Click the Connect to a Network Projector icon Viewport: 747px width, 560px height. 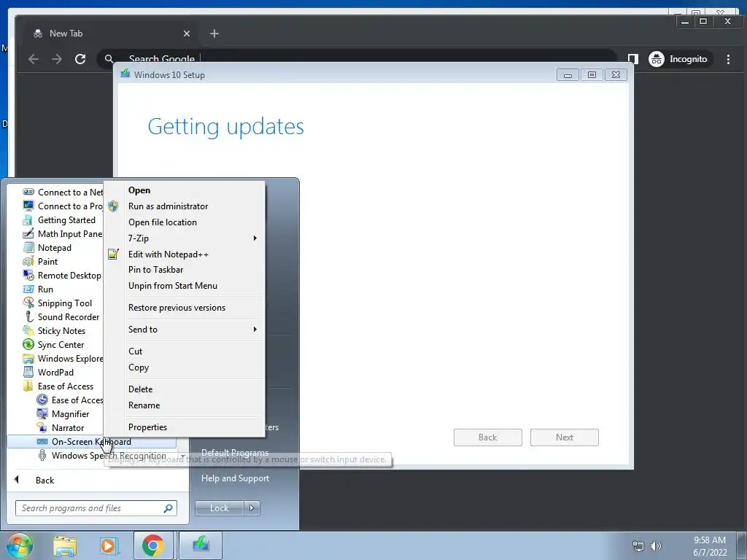28,206
